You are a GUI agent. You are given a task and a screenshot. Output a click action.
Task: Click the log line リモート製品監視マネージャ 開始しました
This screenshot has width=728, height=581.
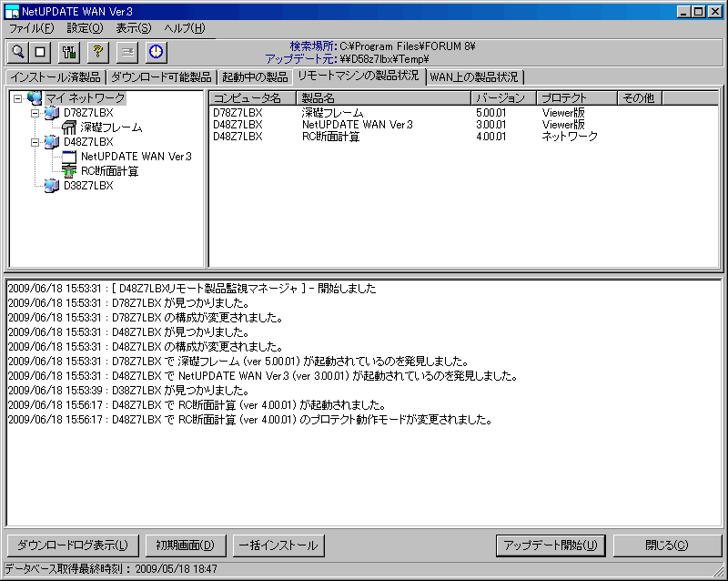tap(192, 289)
